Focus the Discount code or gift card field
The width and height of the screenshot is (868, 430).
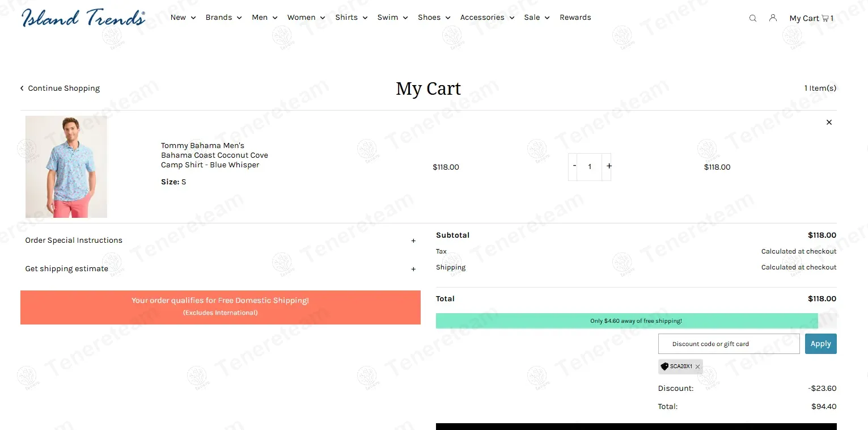[729, 344]
